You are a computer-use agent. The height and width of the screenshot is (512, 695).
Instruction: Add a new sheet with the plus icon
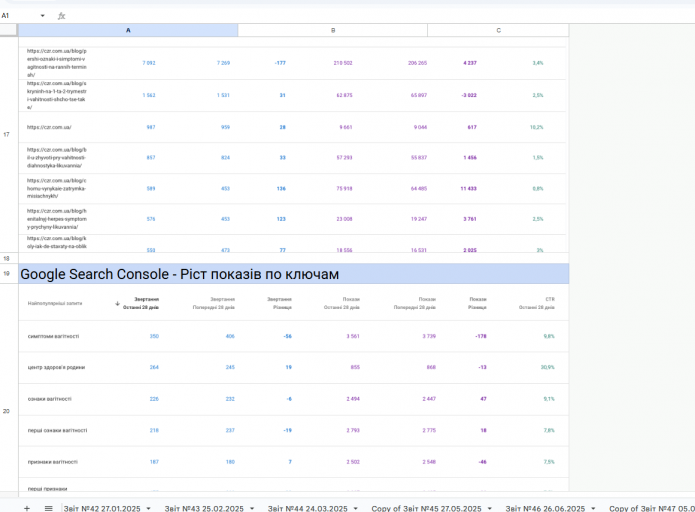pos(27,508)
